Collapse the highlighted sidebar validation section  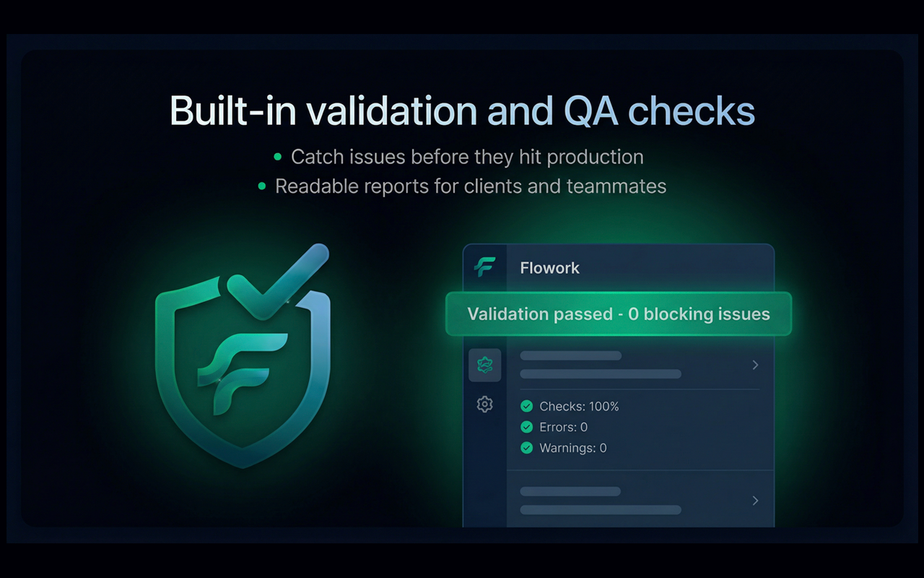pos(484,365)
